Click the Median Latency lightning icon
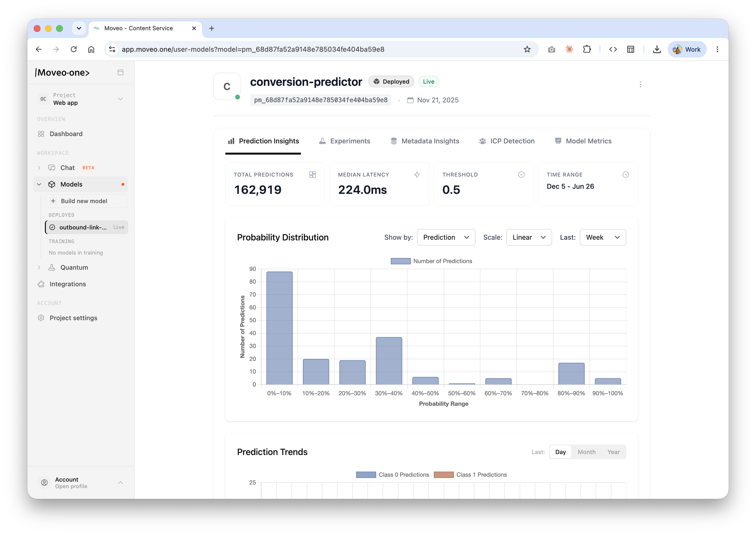 (x=417, y=175)
